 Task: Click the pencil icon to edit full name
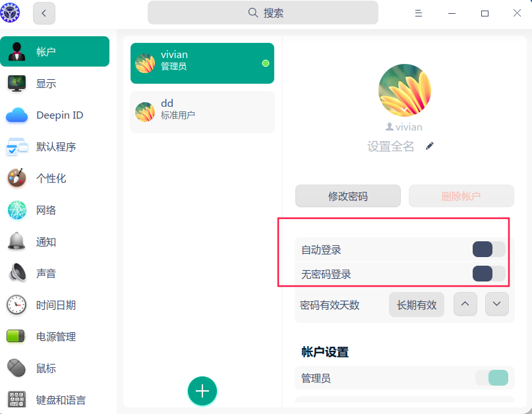click(430, 146)
